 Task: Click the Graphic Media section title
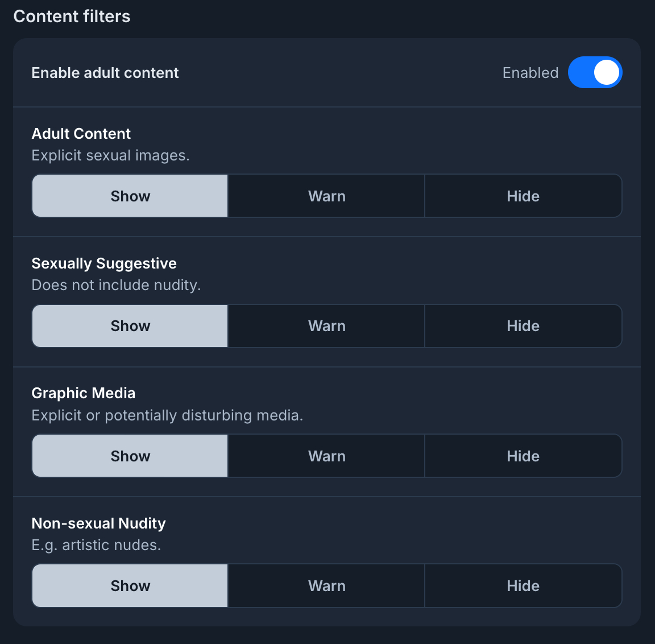point(84,393)
